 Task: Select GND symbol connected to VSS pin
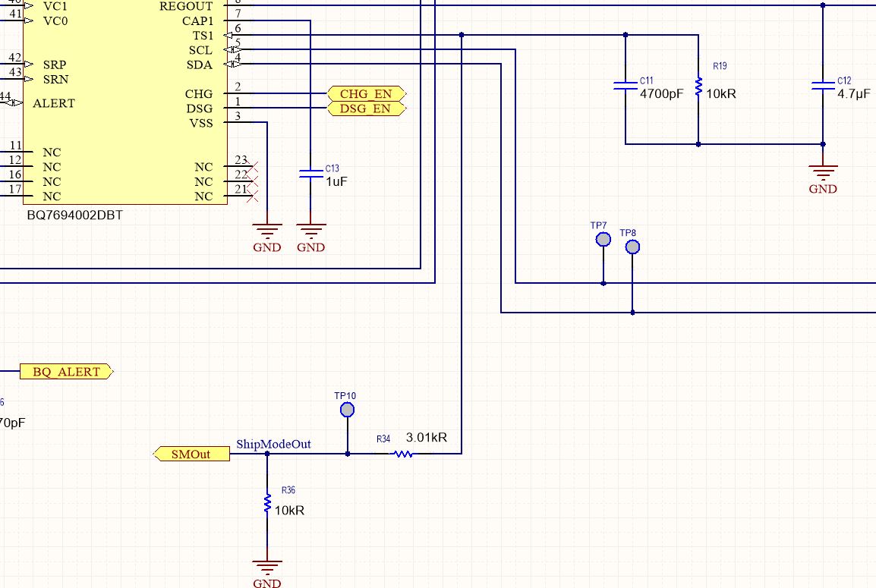pos(267,237)
